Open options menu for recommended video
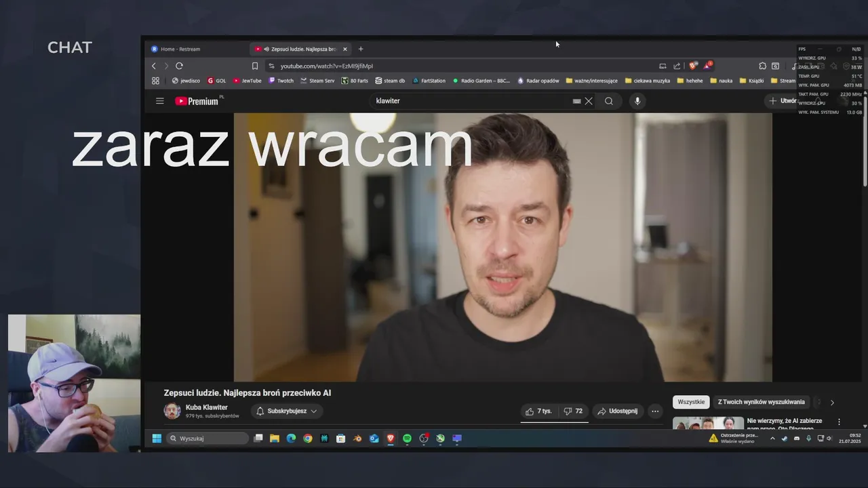This screenshot has height=488, width=868. coord(839,422)
